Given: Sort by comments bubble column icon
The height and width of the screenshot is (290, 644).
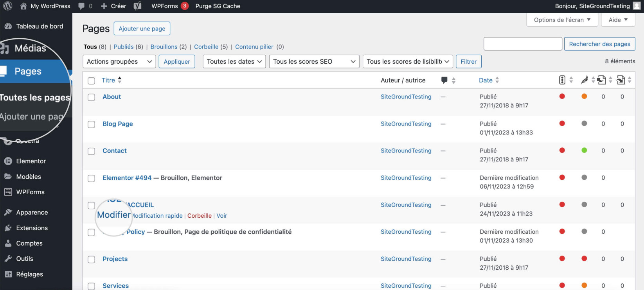Looking at the screenshot, I should (x=444, y=80).
